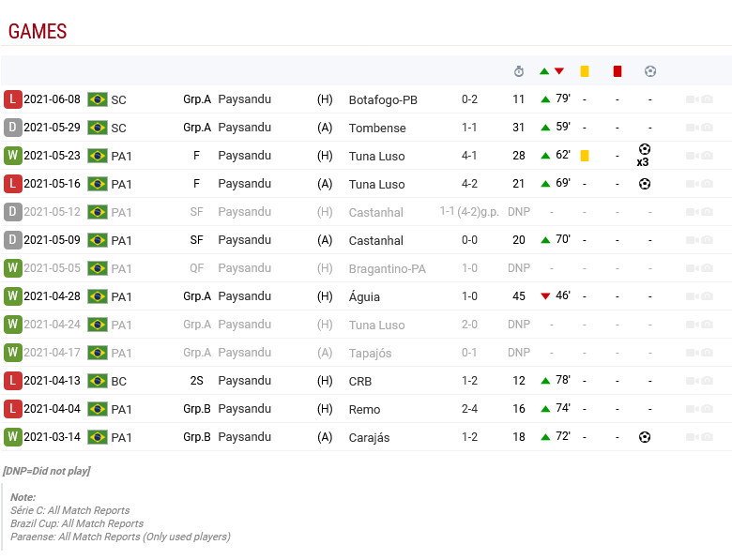
Task: Click the BC competition label for 2021-04-13
Action: (118, 381)
